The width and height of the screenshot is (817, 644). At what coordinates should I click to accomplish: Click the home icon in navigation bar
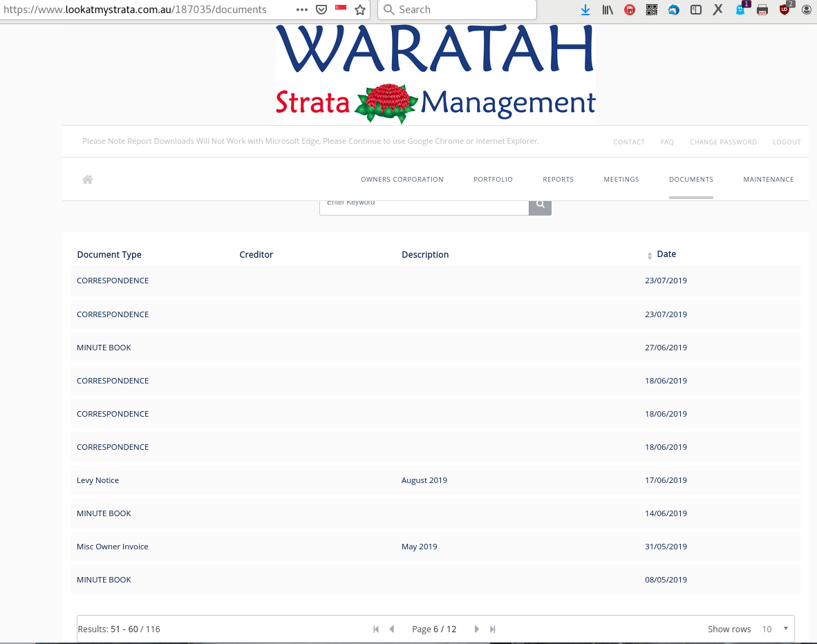coord(88,180)
